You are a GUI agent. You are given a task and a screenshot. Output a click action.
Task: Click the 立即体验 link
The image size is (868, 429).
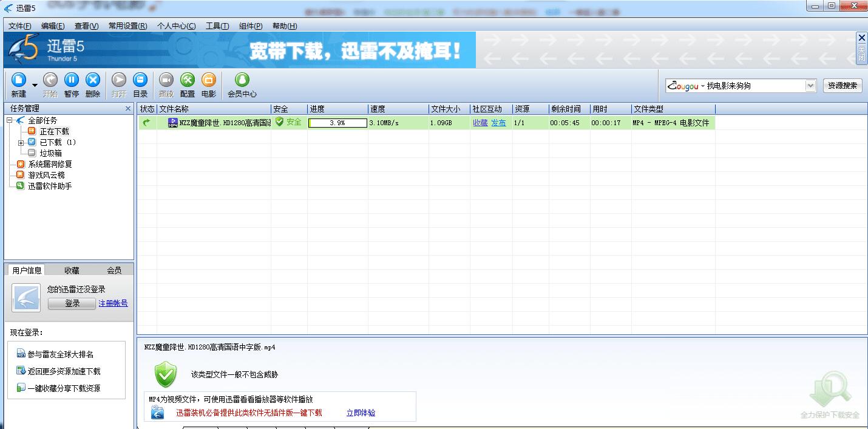click(361, 413)
